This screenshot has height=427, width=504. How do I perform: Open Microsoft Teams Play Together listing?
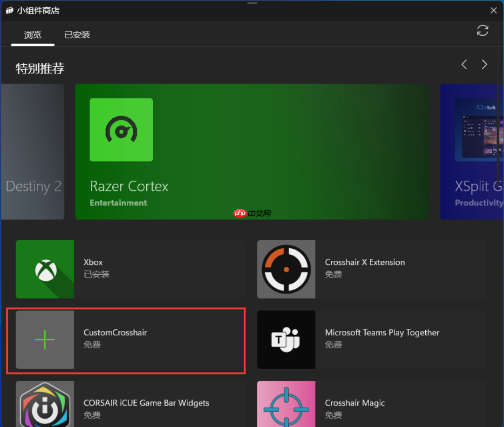click(x=372, y=339)
